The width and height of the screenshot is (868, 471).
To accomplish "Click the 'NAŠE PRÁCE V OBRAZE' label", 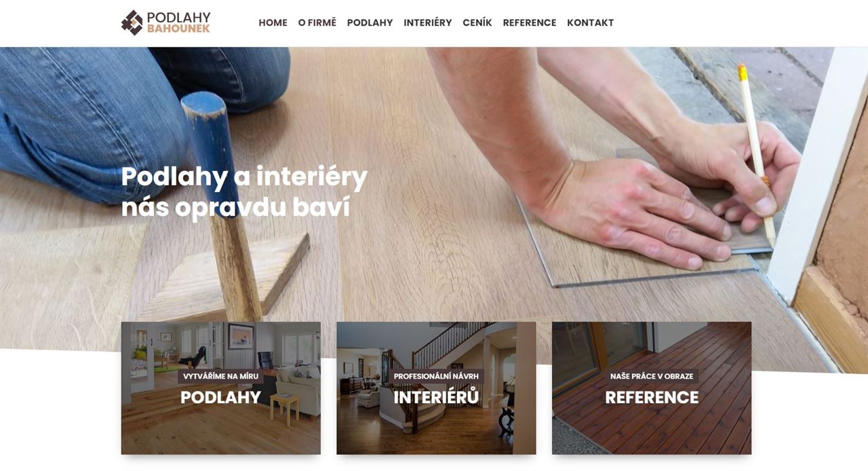I will point(652,376).
